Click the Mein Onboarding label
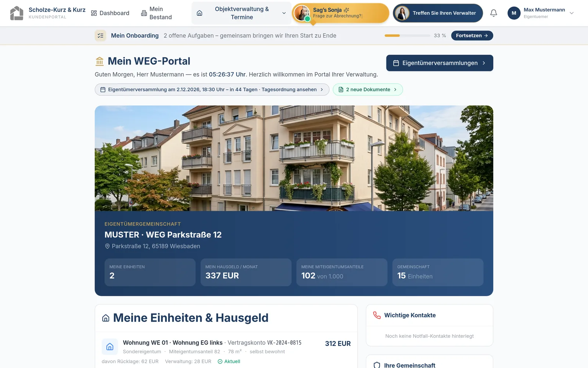The height and width of the screenshot is (368, 588). [135, 36]
